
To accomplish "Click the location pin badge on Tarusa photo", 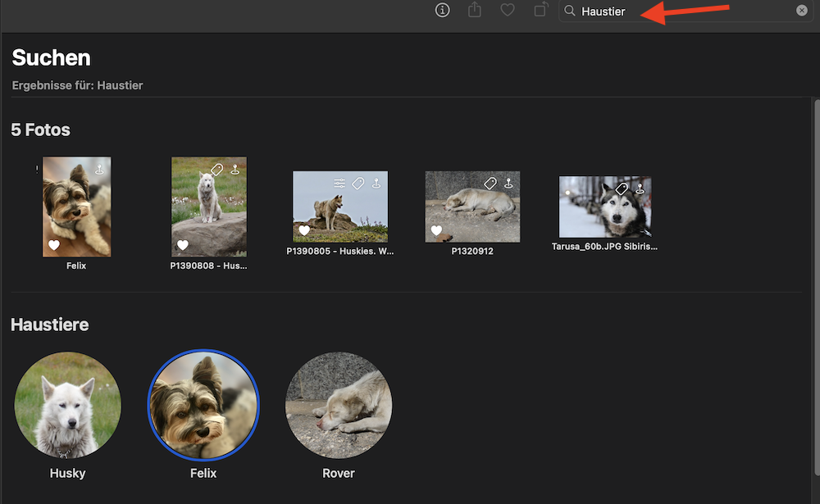I will (x=640, y=189).
